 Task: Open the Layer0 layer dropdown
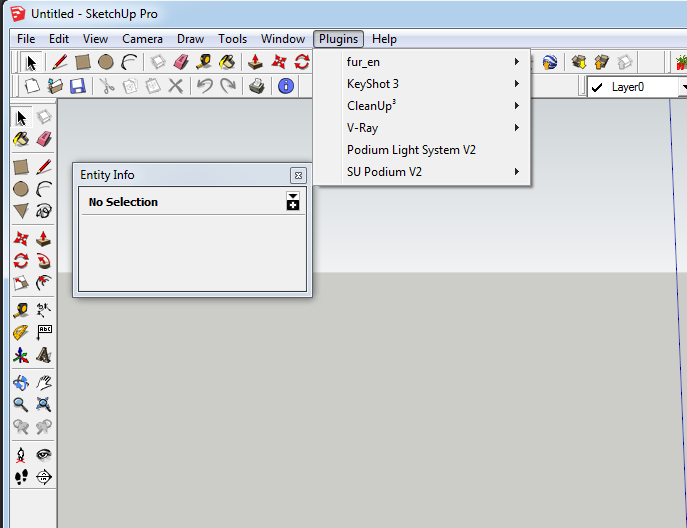(683, 87)
